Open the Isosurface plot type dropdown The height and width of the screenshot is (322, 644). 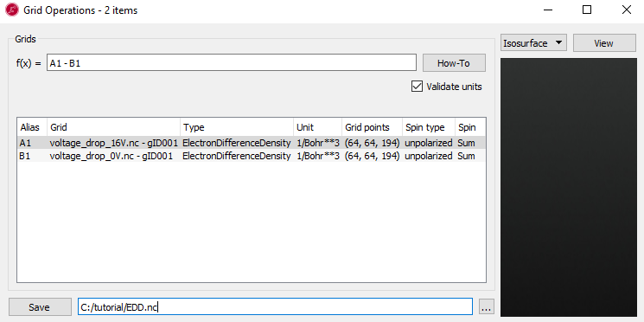point(533,43)
